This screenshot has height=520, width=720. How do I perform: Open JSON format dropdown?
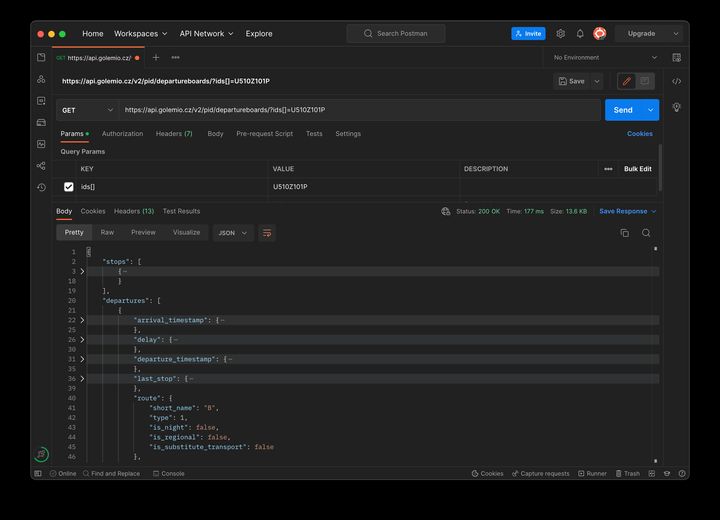point(232,233)
